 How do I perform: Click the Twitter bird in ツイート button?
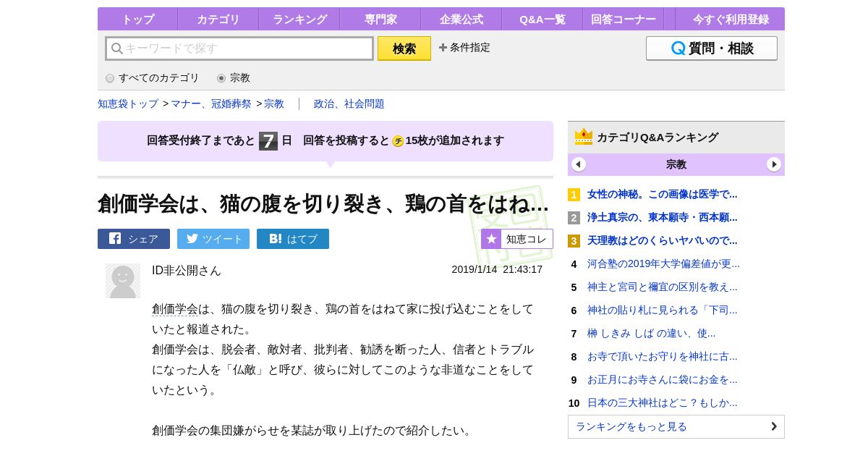pyautogui.click(x=192, y=238)
